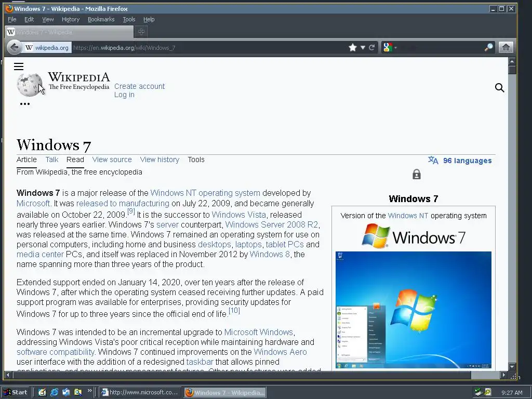The width and height of the screenshot is (532, 399).
Task: Bookmark this page with the star icon
Action: [353, 47]
